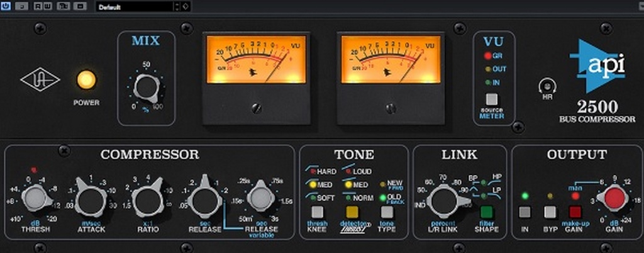Select the OLD feedback type indicator
The image size is (644, 253).
coord(383,198)
